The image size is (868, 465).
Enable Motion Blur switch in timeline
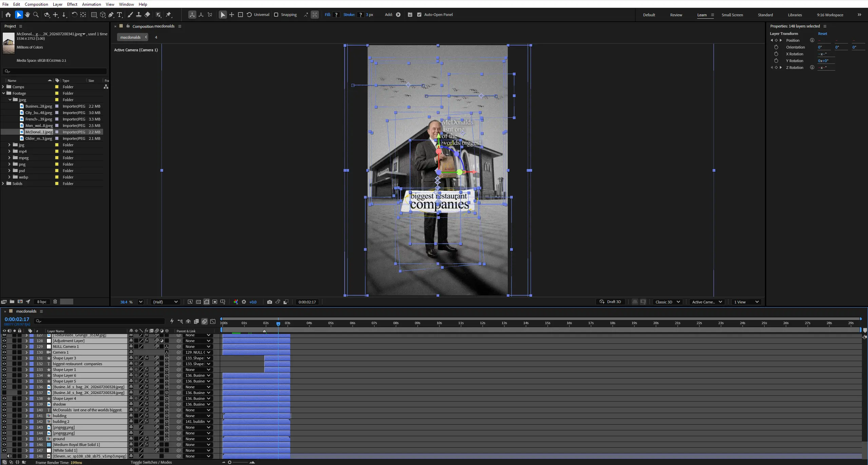click(x=205, y=321)
